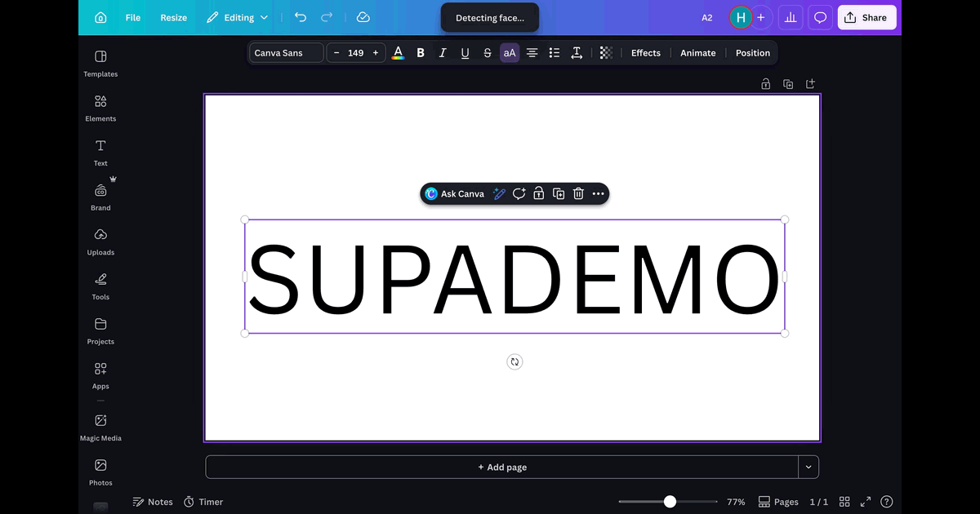Click the Add page button
Viewport: 980px width, 514px height.
click(x=502, y=467)
